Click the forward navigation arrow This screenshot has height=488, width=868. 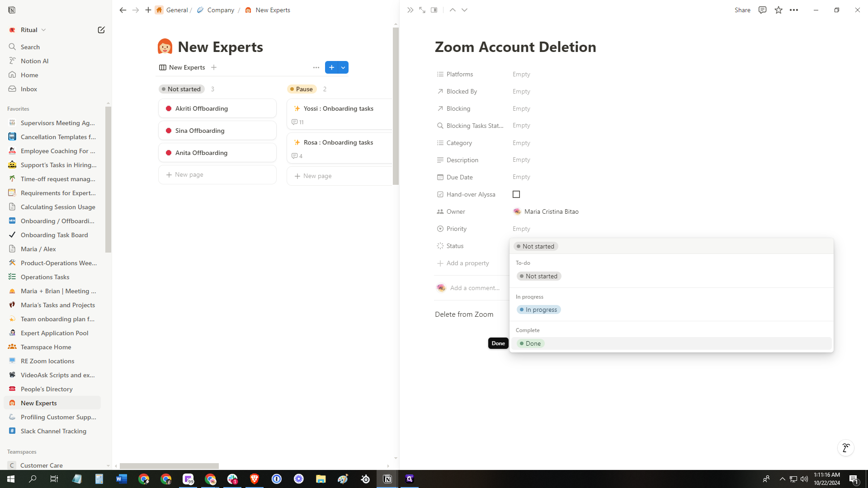(136, 10)
